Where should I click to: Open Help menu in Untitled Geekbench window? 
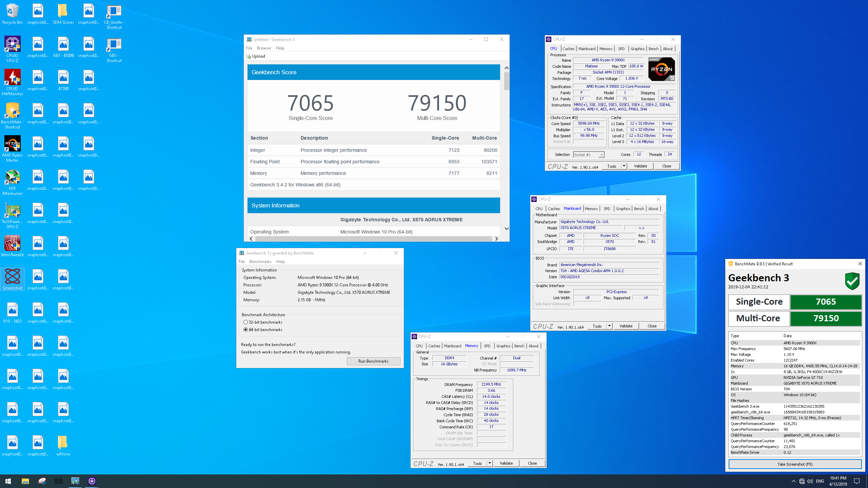tap(280, 48)
